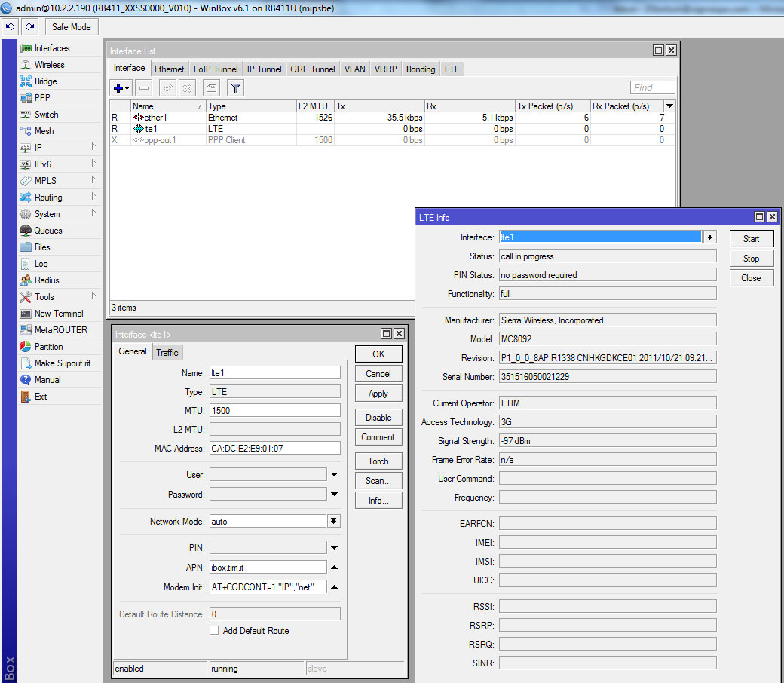Click the filter funnel icon in toolbar
Viewport: 784px width, 683px height.
[235, 88]
